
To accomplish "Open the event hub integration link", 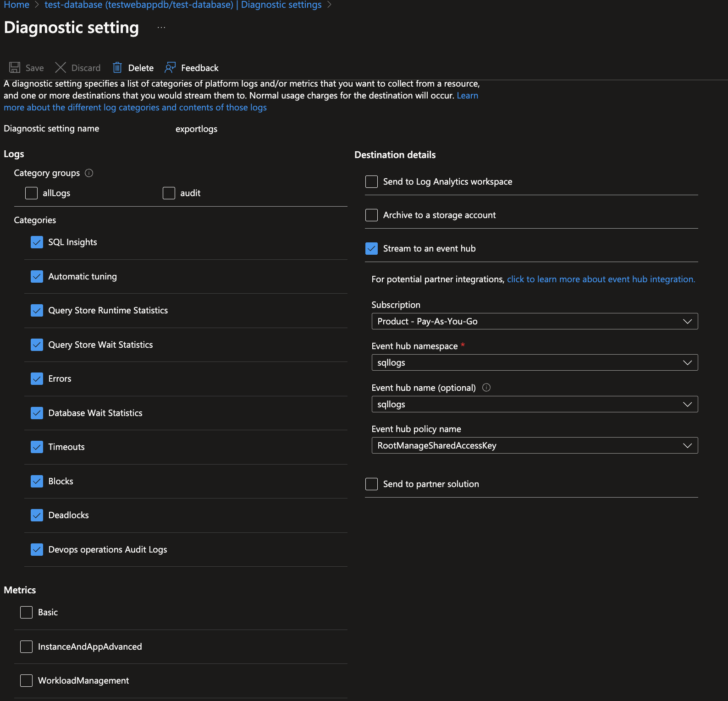I will (601, 279).
